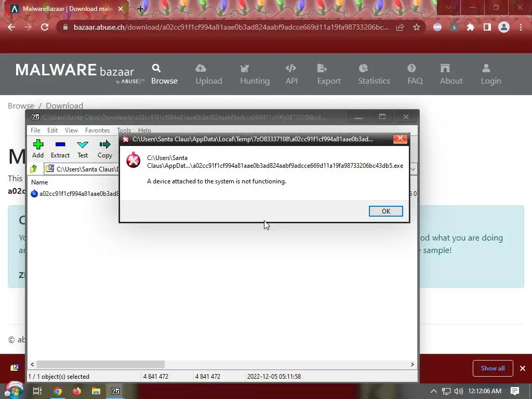Open the notification center icon
This screenshot has width=532, height=399.
click(x=515, y=391)
